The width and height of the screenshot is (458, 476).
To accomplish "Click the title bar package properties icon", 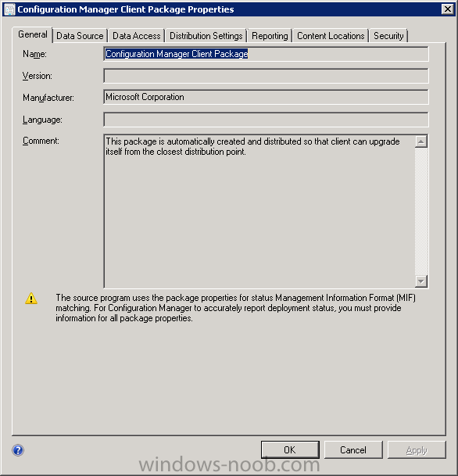I will pyautogui.click(x=9, y=9).
